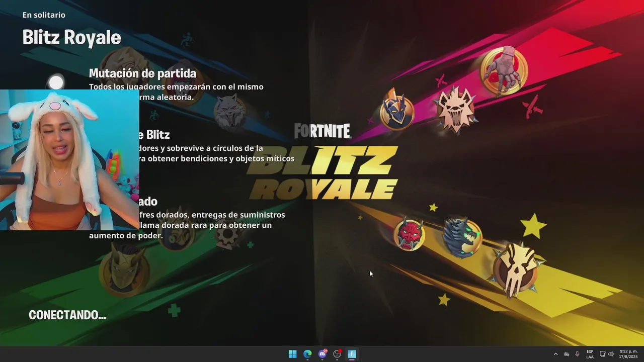Click the 'Mutación de partida' heading
The height and width of the screenshot is (362, 644).
point(142,73)
